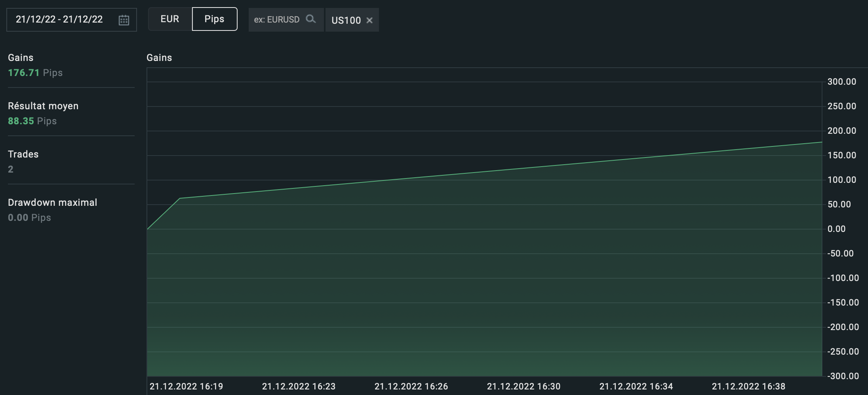This screenshot has height=395, width=868.
Task: Click the chart line's first peak point
Action: pyautogui.click(x=180, y=198)
